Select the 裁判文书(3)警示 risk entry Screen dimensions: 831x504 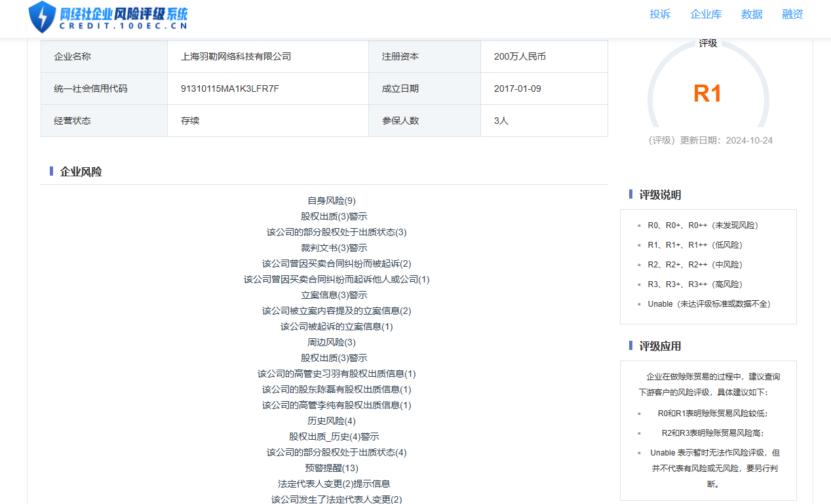(x=334, y=248)
